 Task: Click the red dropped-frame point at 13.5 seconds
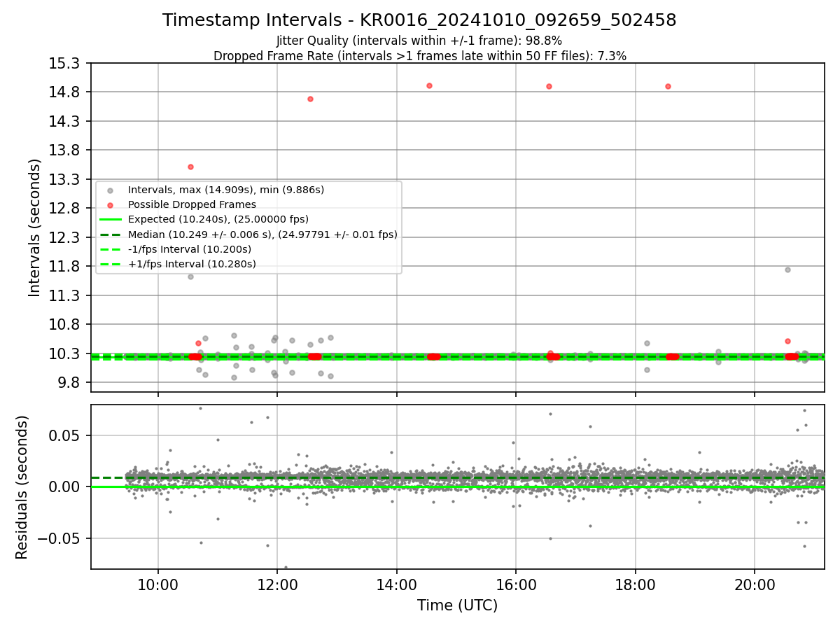point(190,167)
